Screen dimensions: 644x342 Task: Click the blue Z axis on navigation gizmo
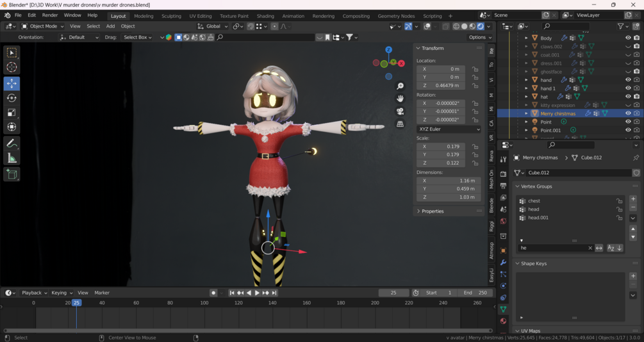coord(388,50)
